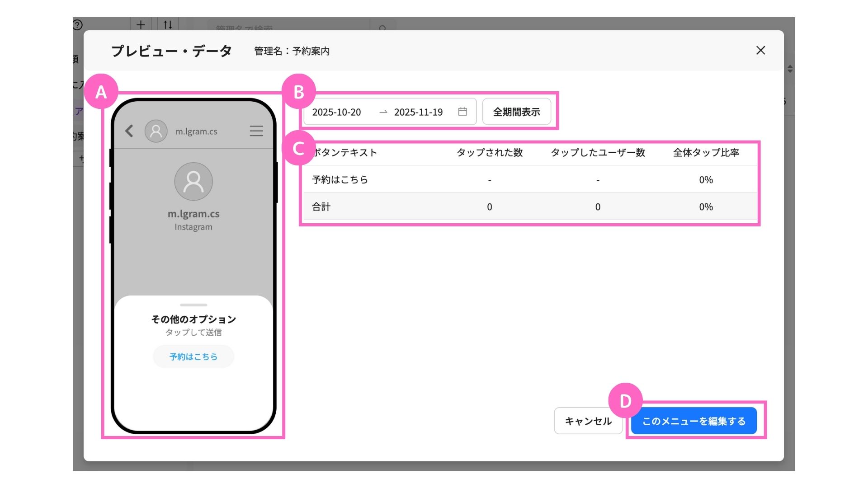Click the 全期間表示 button
The height and width of the screenshot is (488, 868).
[x=516, y=112]
